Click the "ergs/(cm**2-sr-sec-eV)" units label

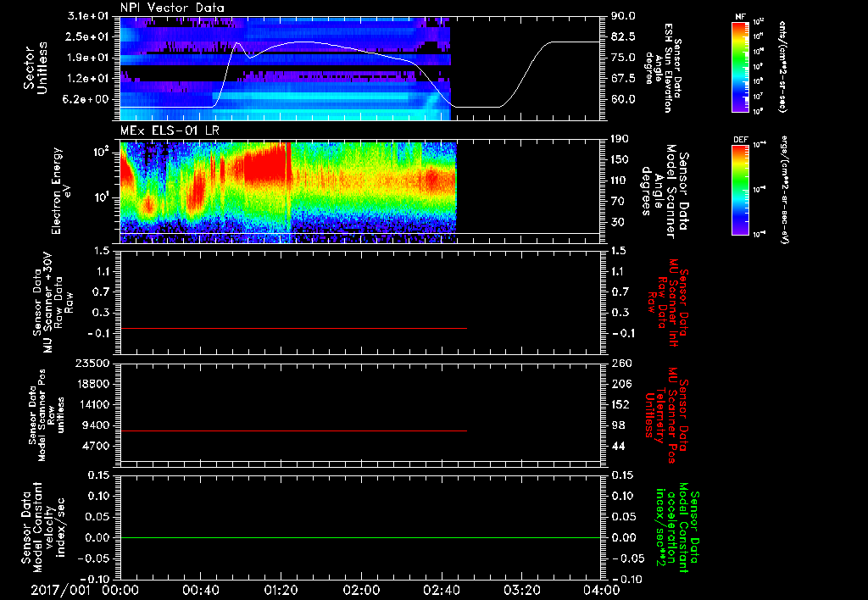click(784, 190)
